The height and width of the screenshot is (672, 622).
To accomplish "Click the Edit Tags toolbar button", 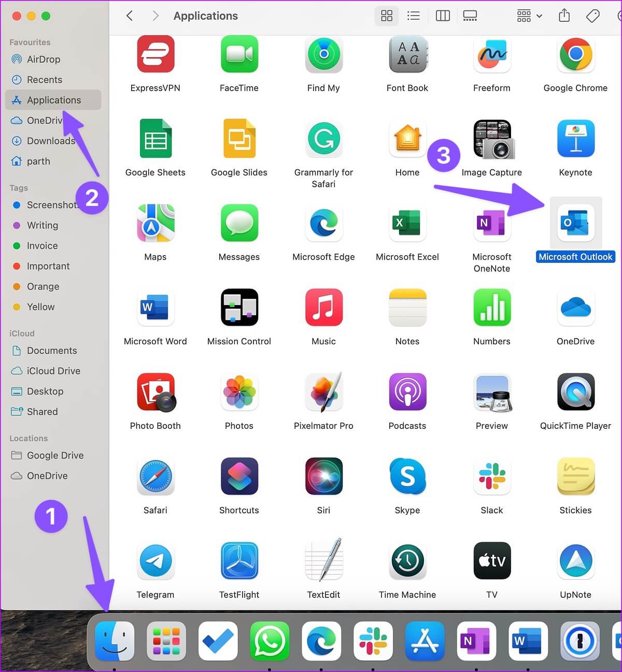I will tap(593, 16).
